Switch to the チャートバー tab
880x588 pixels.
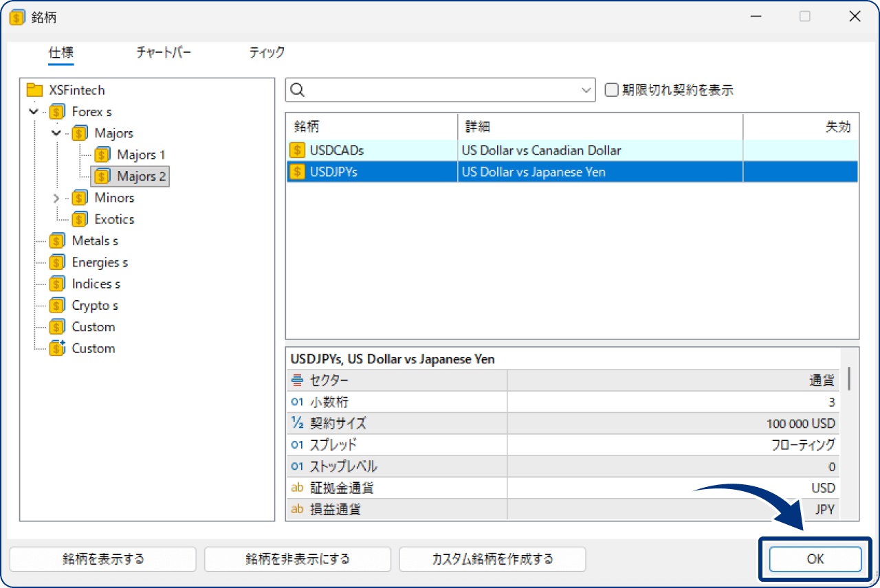tap(164, 53)
